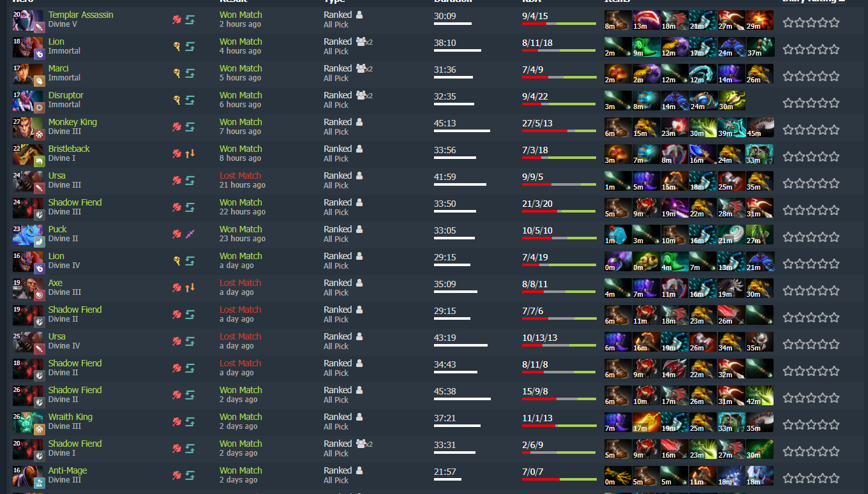Image resolution: width=868 pixels, height=494 pixels.
Task: Click the 45m item icon in Monkey King row
Action: (x=759, y=128)
